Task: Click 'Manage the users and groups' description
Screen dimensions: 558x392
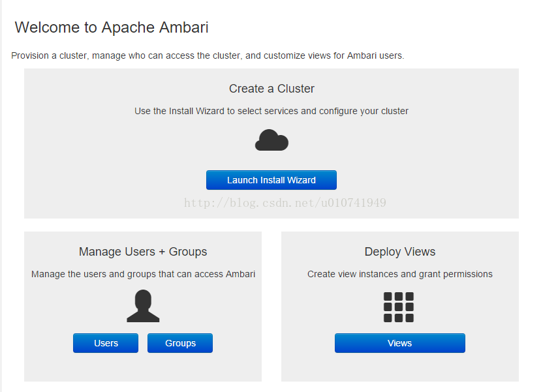Action: pyautogui.click(x=143, y=274)
